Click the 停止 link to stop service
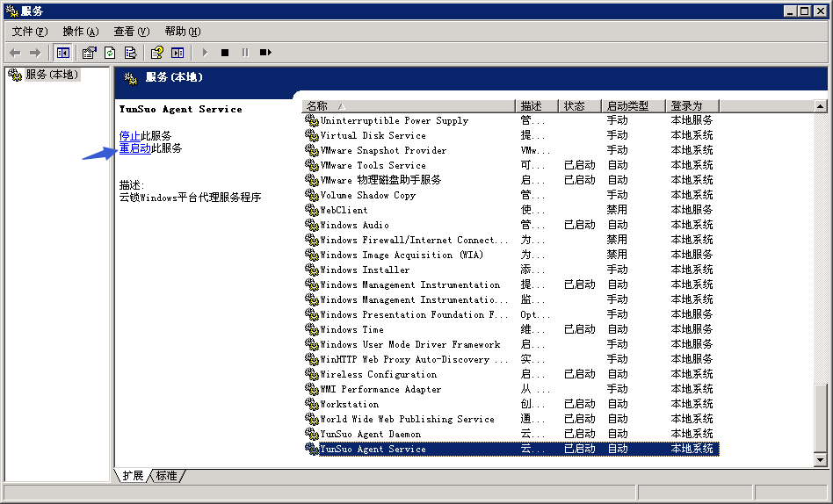The width and height of the screenshot is (833, 504). (x=130, y=135)
